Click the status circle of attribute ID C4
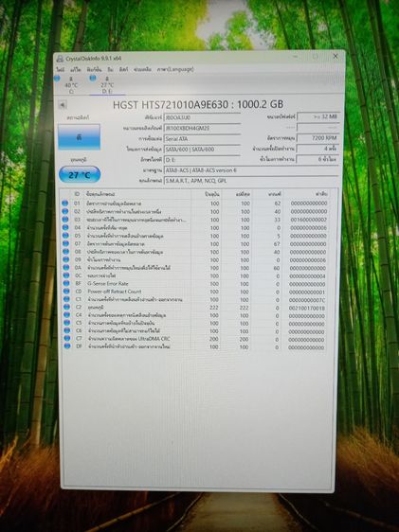 pos(67,315)
